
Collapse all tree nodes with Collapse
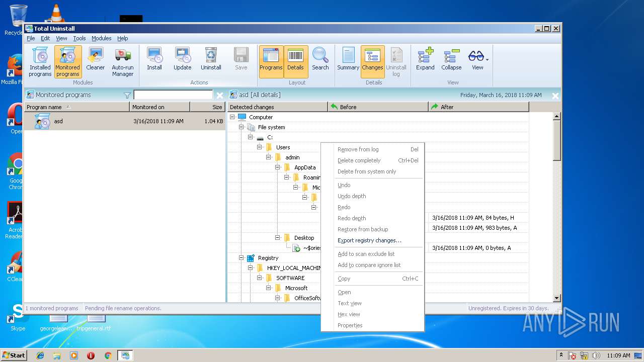click(x=451, y=59)
